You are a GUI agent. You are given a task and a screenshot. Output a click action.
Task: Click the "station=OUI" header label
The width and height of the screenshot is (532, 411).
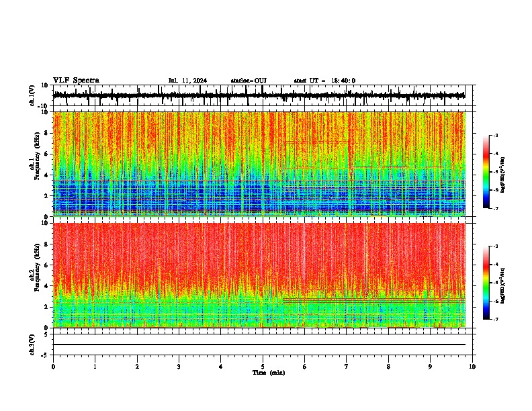point(249,81)
